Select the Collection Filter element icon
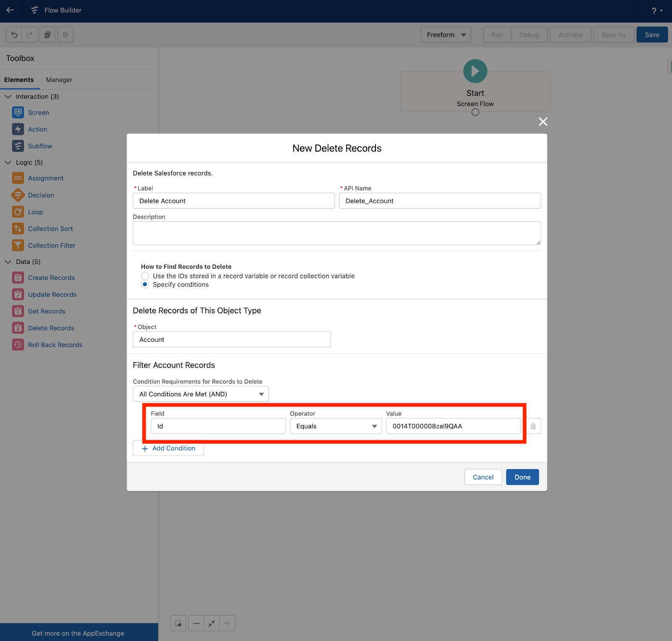Image resolution: width=672 pixels, height=641 pixels. pos(18,245)
